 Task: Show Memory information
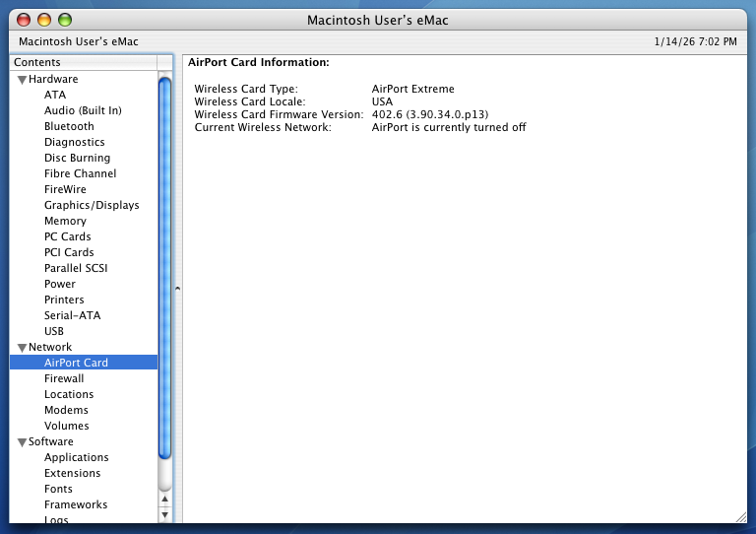tap(65, 221)
